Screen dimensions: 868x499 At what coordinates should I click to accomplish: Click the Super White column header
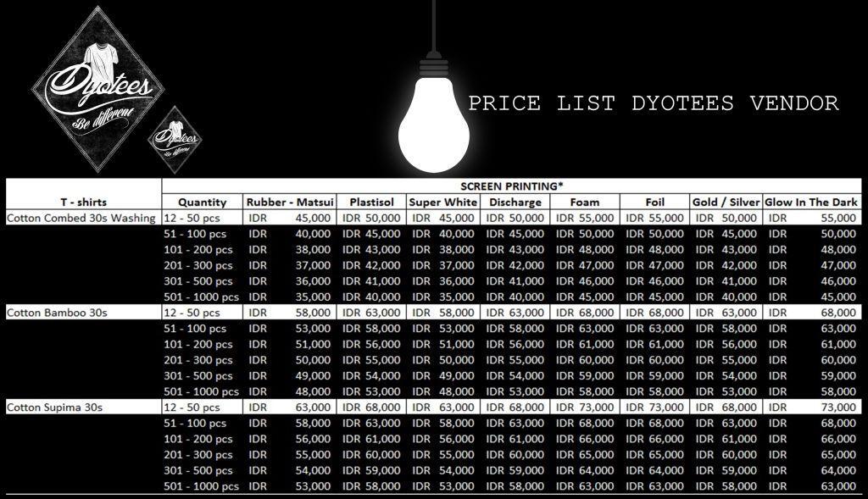click(x=442, y=202)
